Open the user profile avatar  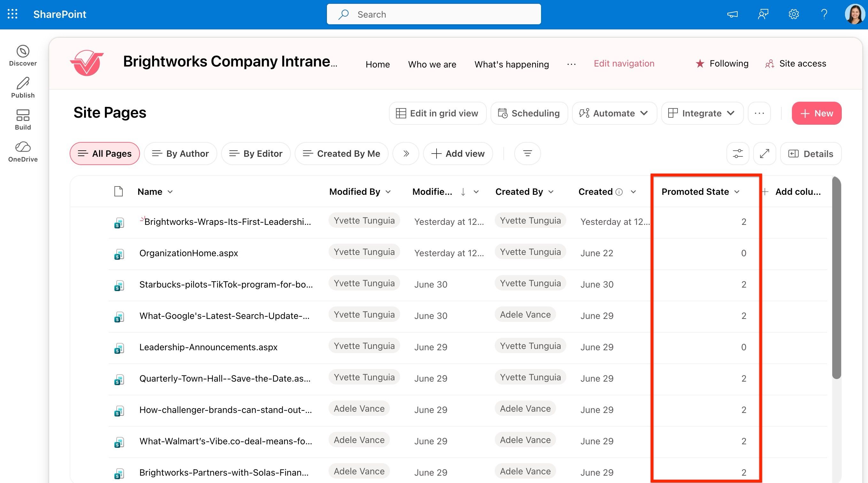[855, 14]
